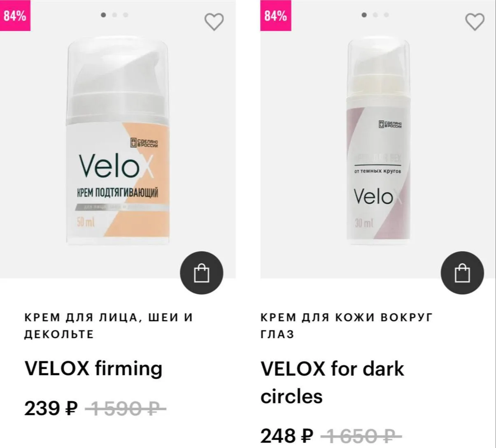Select the 248 ₽ price of eye cream
Screen dimensions: 496x448
point(287,436)
